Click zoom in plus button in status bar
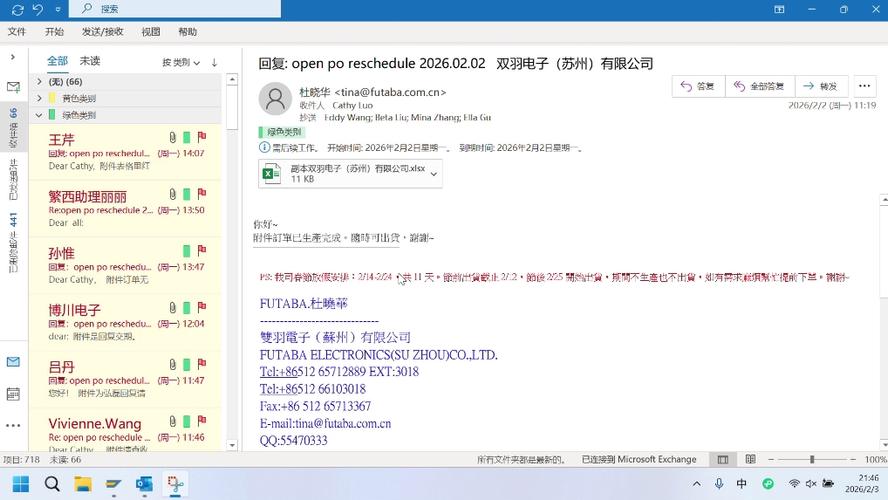Viewport: 888px width, 500px height. [853, 459]
